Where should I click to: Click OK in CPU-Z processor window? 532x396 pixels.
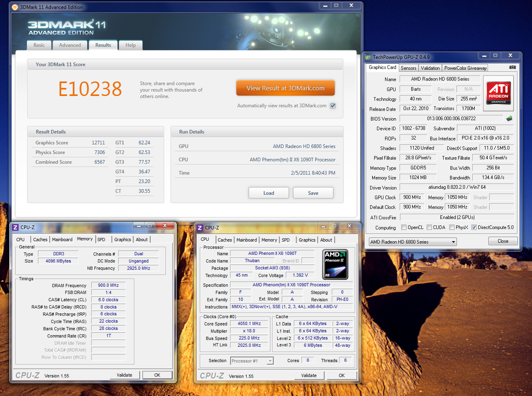click(x=342, y=375)
